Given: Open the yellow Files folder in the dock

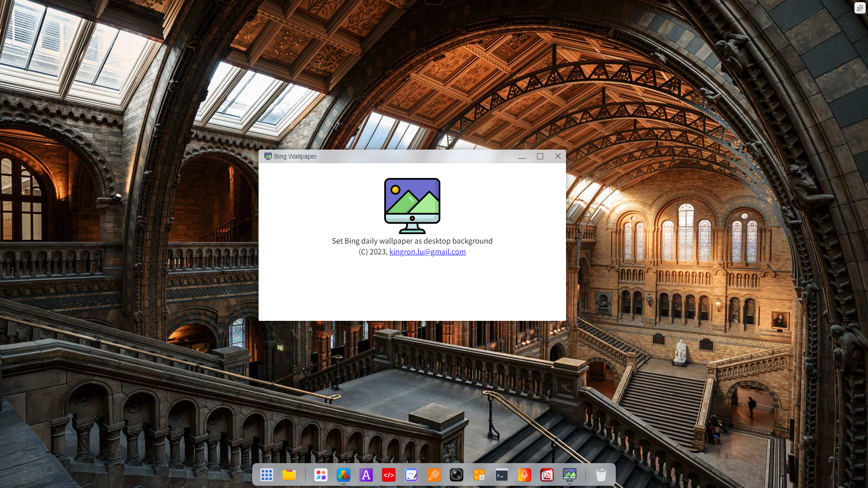Looking at the screenshot, I should pos(289,475).
